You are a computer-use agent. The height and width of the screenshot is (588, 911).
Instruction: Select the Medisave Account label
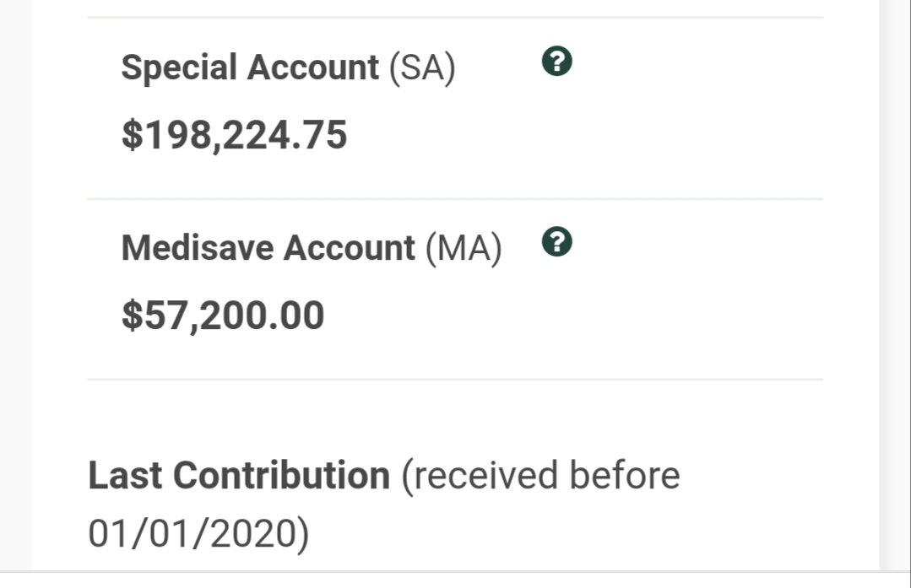[268, 248]
